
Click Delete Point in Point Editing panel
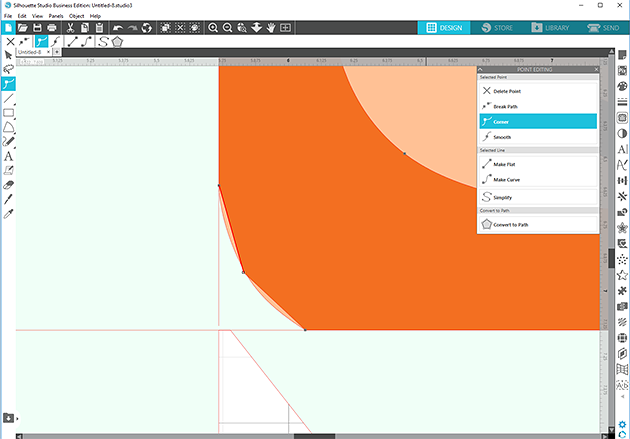pyautogui.click(x=538, y=91)
